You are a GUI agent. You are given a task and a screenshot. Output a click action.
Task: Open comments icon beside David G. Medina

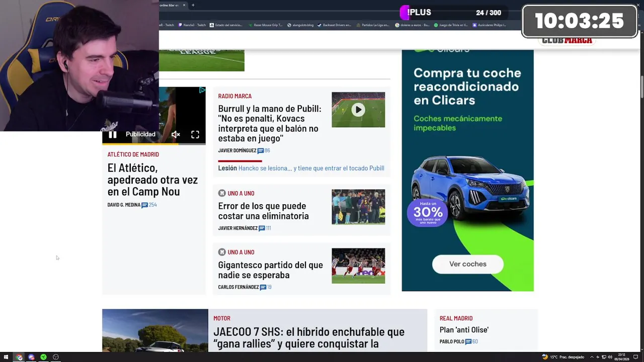point(144,205)
